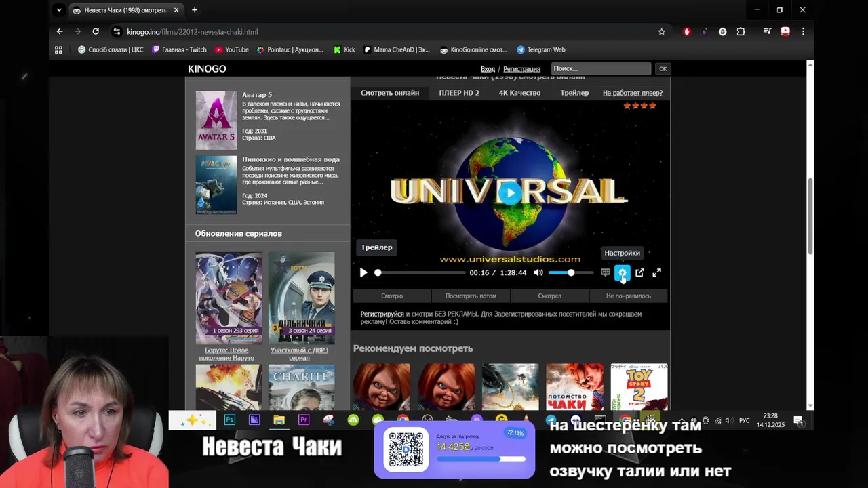
Task: Click the large blue play button over the video
Action: click(510, 193)
